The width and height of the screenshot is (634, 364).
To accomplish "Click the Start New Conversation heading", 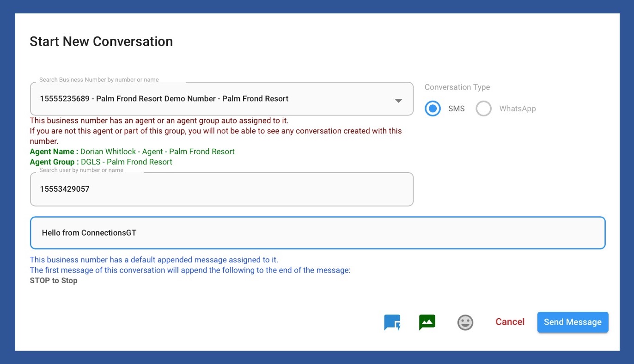I will coord(101,42).
